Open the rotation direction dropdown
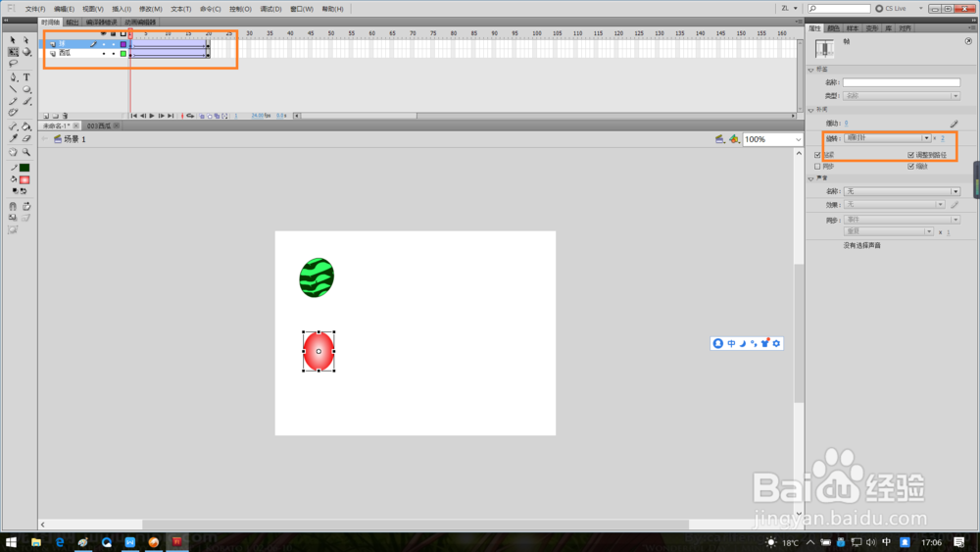This screenshot has width=980, height=552. point(887,138)
